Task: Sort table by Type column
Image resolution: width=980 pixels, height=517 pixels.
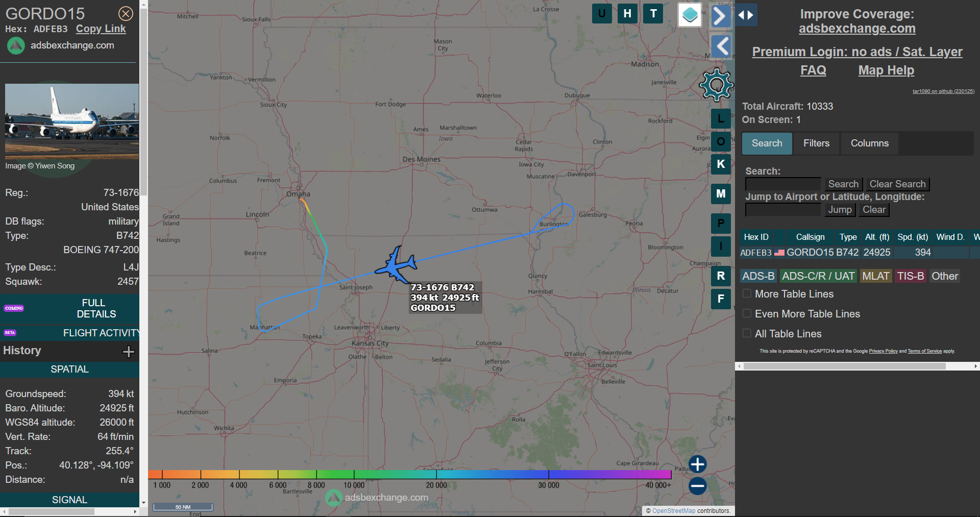Action: [x=848, y=237]
